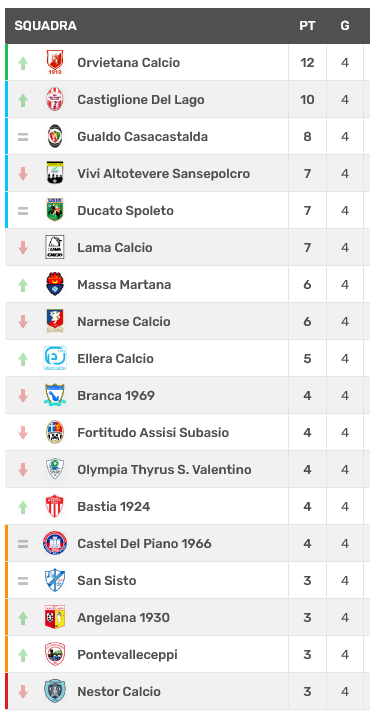Click the Angelana 1930 team crest
370x717 pixels.
coord(55,617)
